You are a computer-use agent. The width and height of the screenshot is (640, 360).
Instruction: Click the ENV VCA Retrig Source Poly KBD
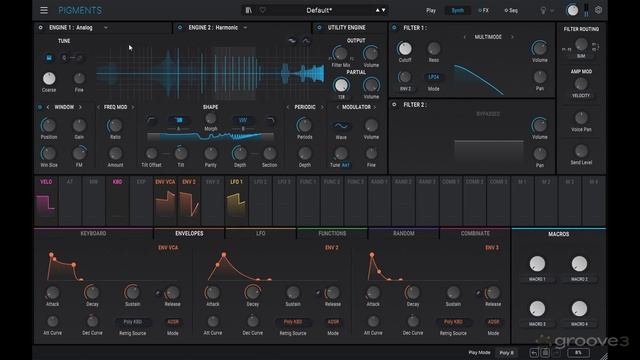pos(133,322)
